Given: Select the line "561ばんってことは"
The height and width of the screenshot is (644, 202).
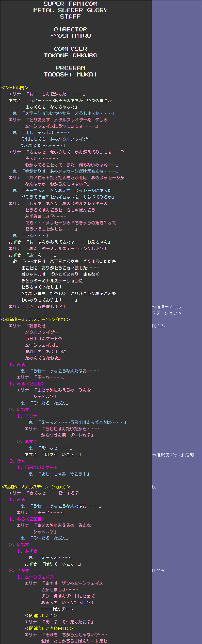Looking at the screenshot, I should [x=82, y=422].
